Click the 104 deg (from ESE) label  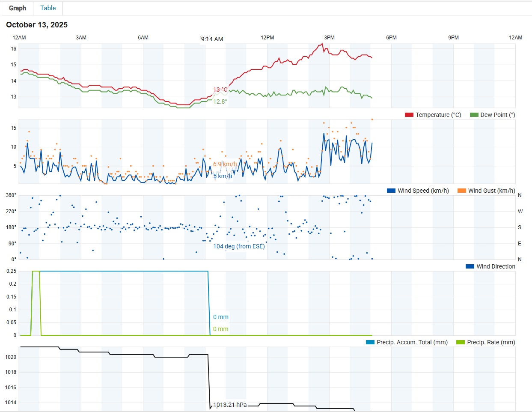tap(239, 246)
